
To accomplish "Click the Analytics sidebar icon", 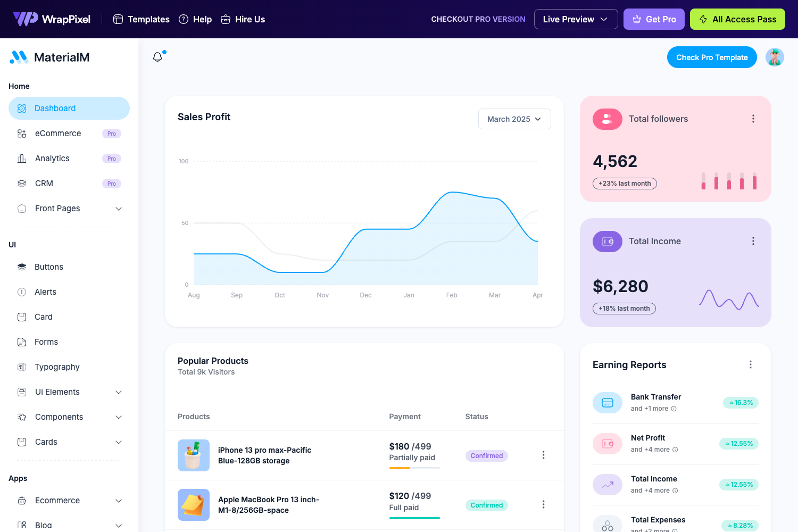I will [22, 158].
